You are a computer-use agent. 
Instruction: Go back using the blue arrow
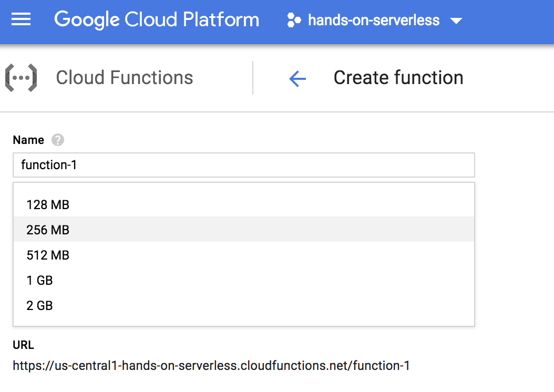click(x=297, y=79)
